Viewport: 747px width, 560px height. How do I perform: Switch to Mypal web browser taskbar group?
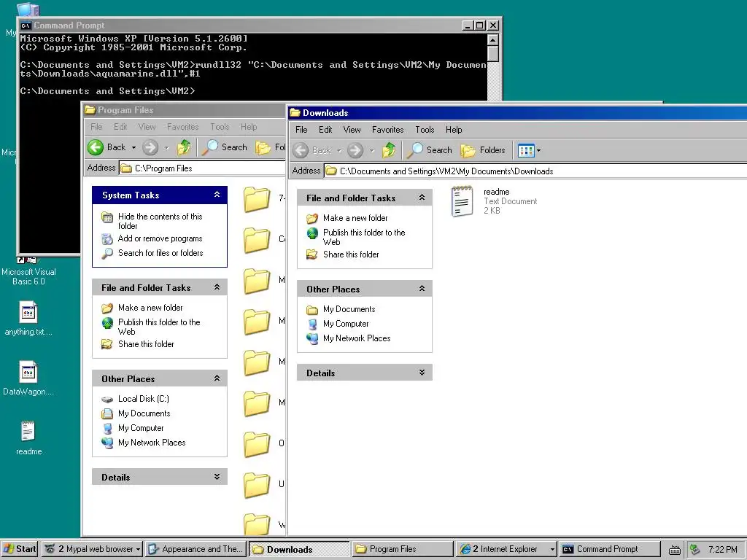click(93, 549)
